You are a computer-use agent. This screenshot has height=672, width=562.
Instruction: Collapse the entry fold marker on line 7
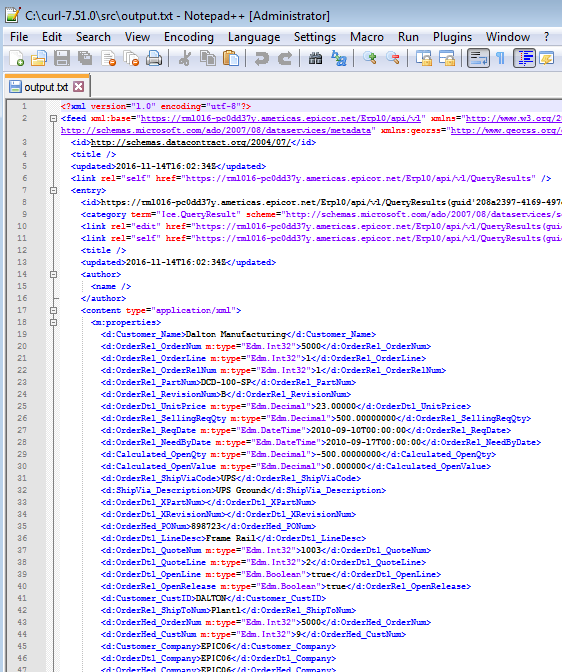point(53,190)
